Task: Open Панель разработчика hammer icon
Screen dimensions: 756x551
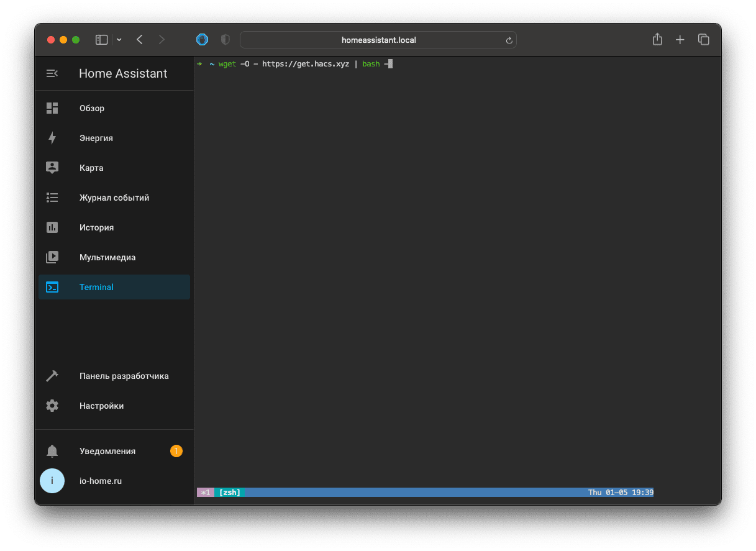Action: pos(52,375)
